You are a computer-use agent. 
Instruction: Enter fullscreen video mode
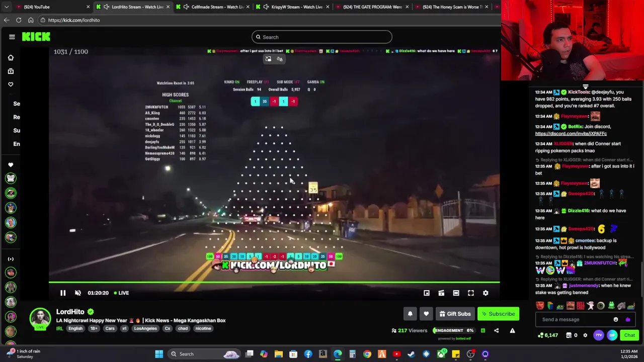(x=471, y=293)
